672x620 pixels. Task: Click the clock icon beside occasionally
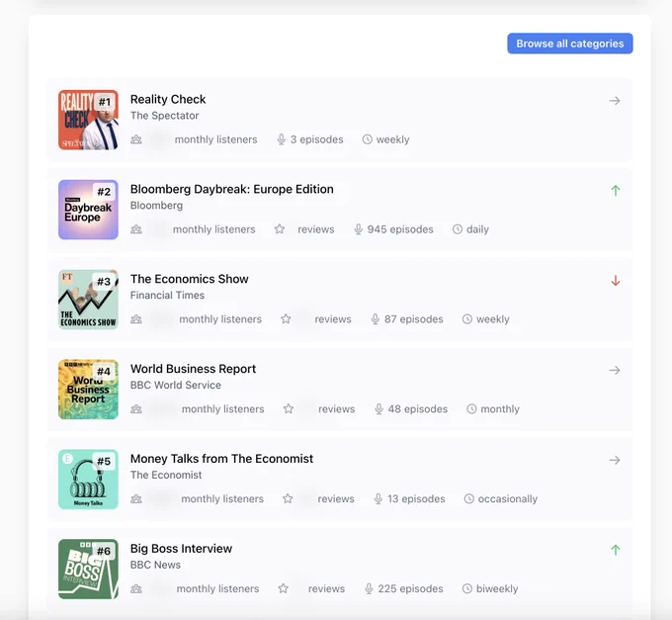pos(469,498)
